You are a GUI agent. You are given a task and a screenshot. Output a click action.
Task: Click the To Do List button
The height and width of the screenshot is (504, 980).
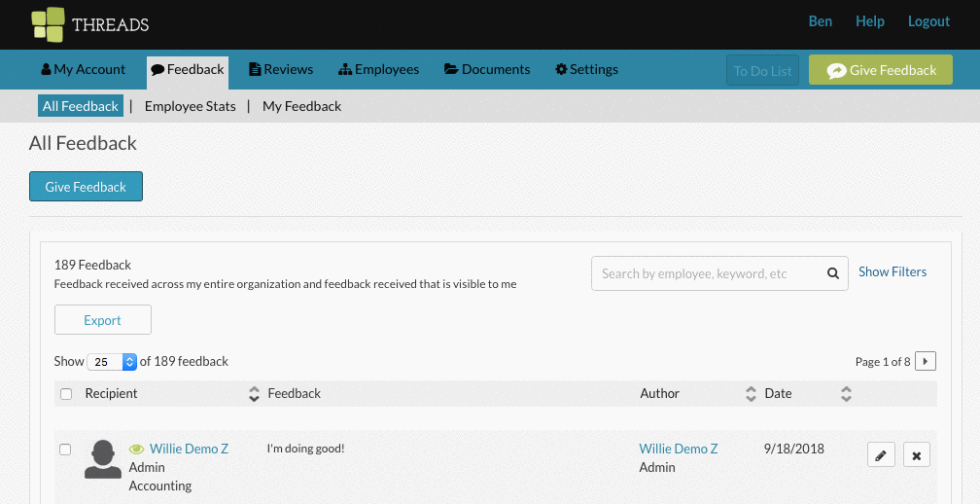coord(762,71)
